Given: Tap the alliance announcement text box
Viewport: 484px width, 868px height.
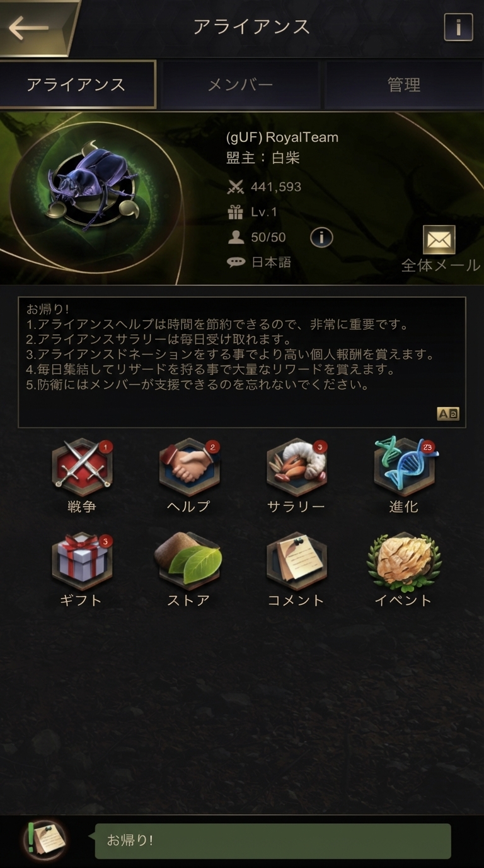Looking at the screenshot, I should (242, 363).
